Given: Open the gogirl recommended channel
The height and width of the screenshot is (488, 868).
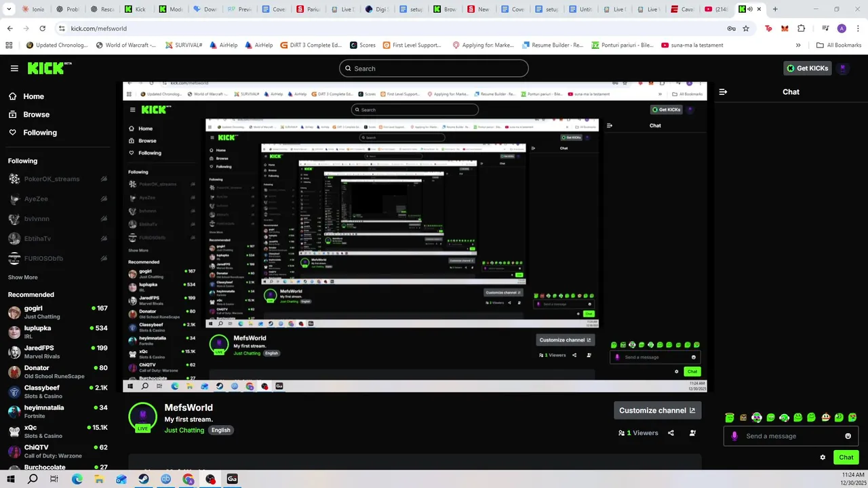Looking at the screenshot, I should point(58,312).
